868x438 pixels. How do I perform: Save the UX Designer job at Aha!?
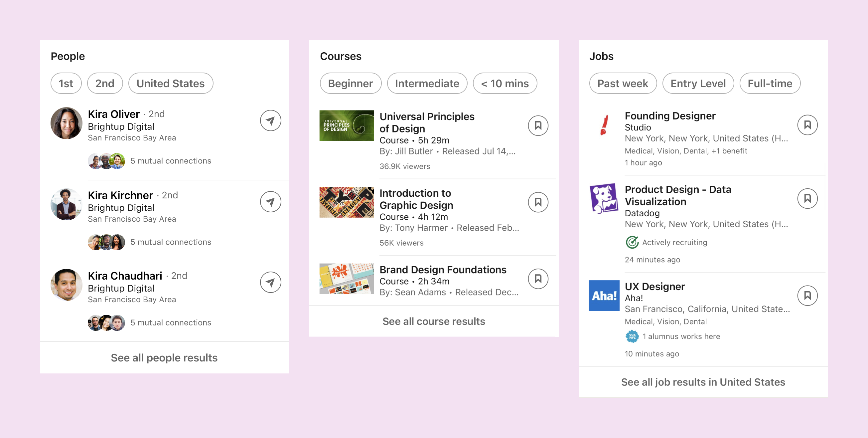click(807, 295)
